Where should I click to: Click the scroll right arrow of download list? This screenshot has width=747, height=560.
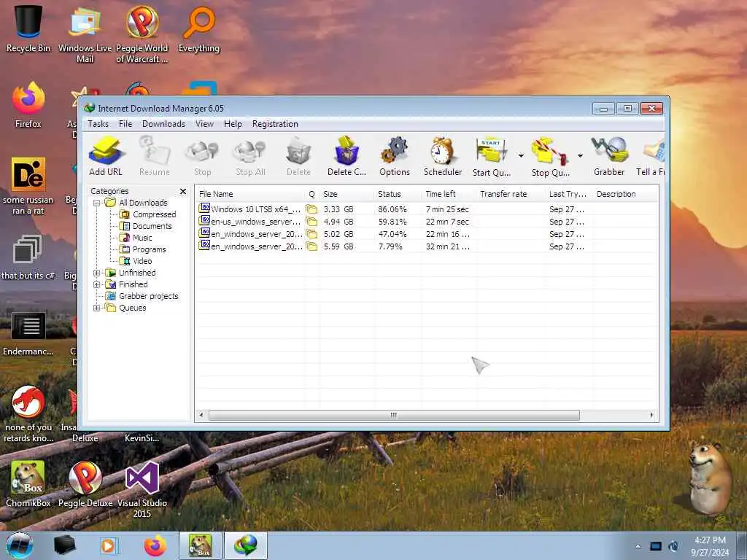pyautogui.click(x=651, y=415)
